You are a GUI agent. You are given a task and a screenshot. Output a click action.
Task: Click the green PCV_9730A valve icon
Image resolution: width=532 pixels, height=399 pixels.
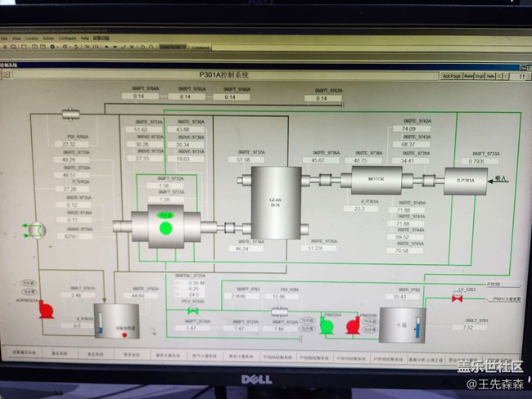pyautogui.click(x=193, y=312)
